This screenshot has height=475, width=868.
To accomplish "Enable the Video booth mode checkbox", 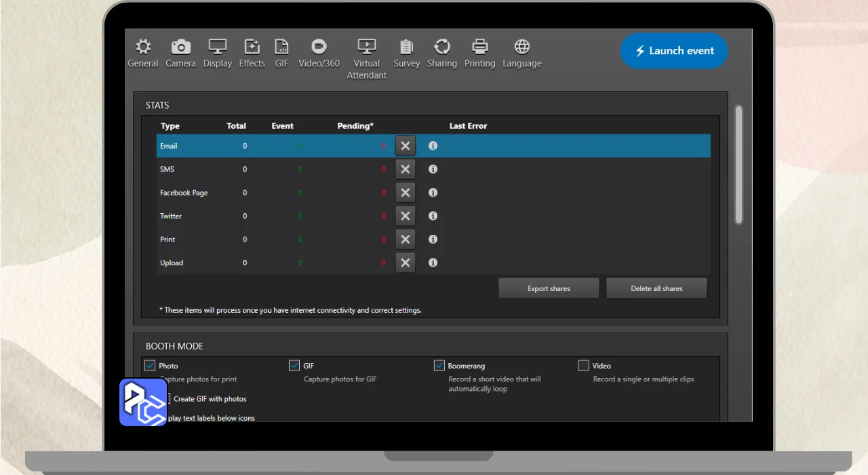I will 583,366.
